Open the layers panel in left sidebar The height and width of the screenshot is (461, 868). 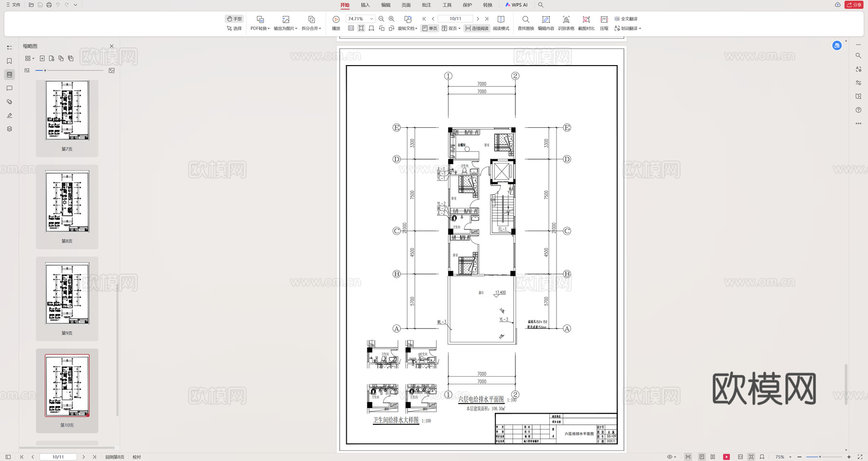click(9, 129)
